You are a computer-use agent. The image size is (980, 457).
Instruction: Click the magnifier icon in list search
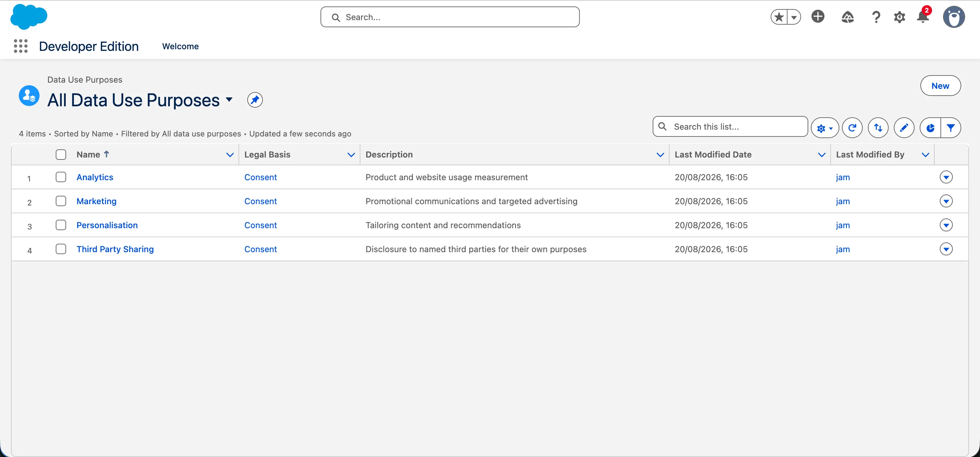662,126
